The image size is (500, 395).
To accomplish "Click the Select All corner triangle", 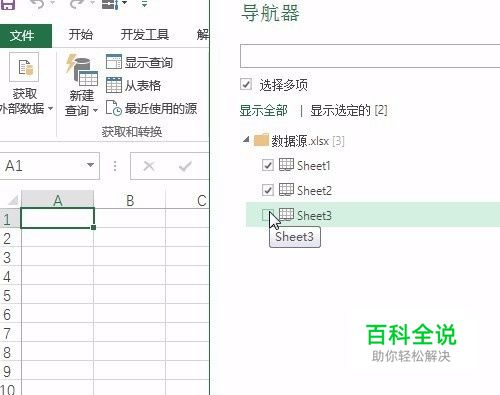I will 13,200.
